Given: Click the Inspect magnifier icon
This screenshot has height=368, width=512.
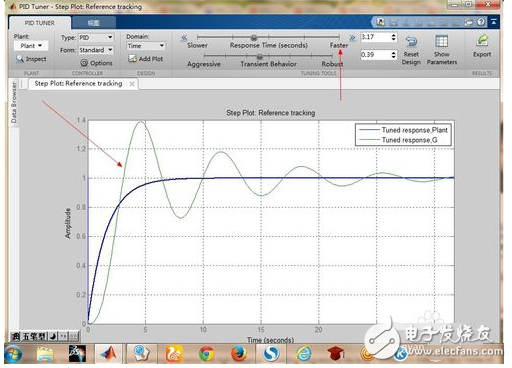Looking at the screenshot, I should pyautogui.click(x=20, y=59).
